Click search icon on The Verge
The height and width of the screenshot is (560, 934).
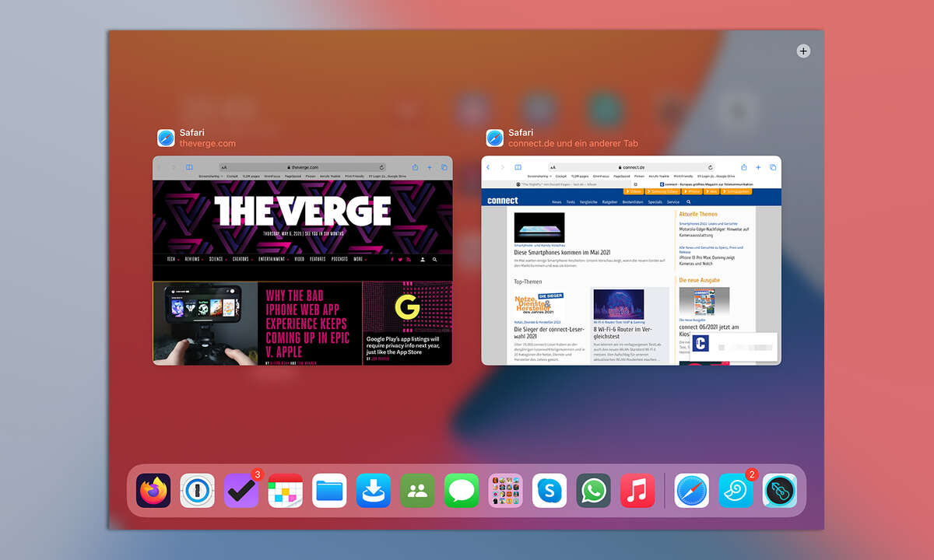point(435,259)
